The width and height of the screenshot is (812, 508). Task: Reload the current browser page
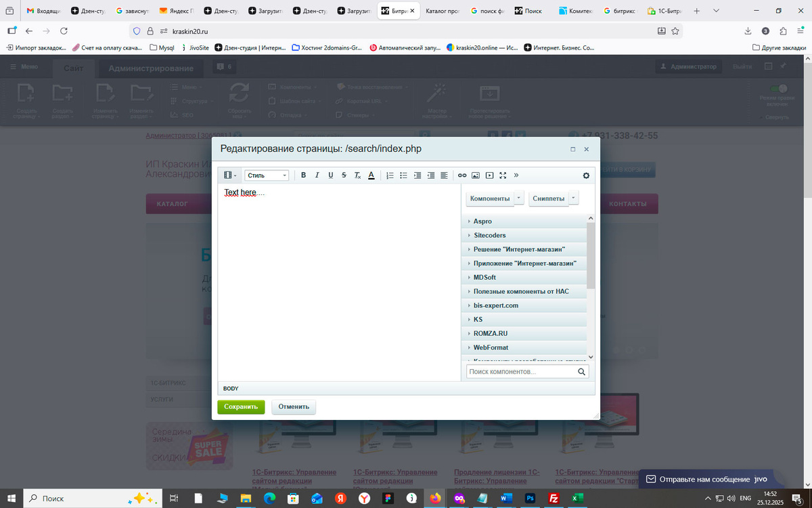click(64, 31)
